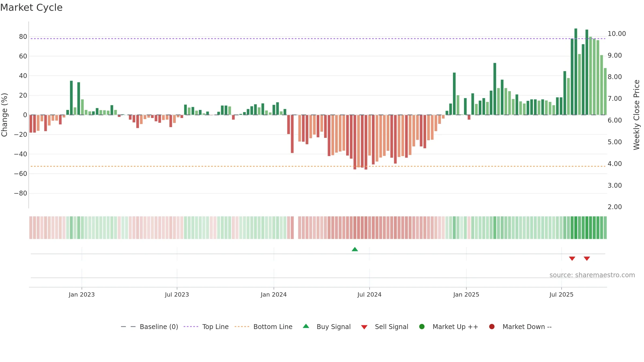
Task: Click the 6.00 price axis tick
Action: pos(615,120)
